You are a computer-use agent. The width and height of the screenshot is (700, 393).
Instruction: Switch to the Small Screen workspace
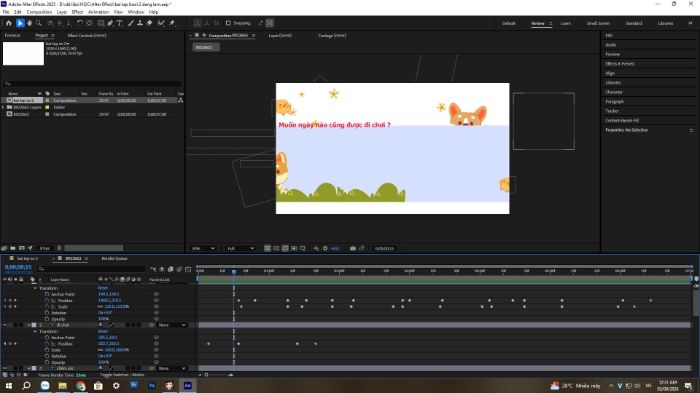click(x=598, y=23)
